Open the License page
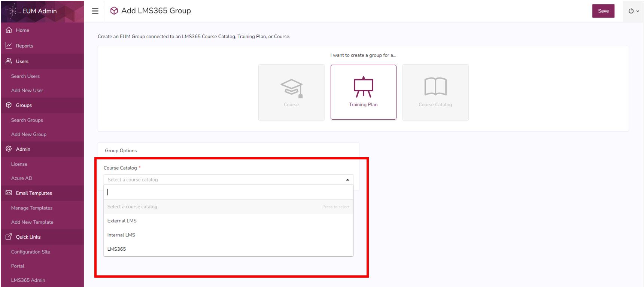The width and height of the screenshot is (644, 287). 19,164
